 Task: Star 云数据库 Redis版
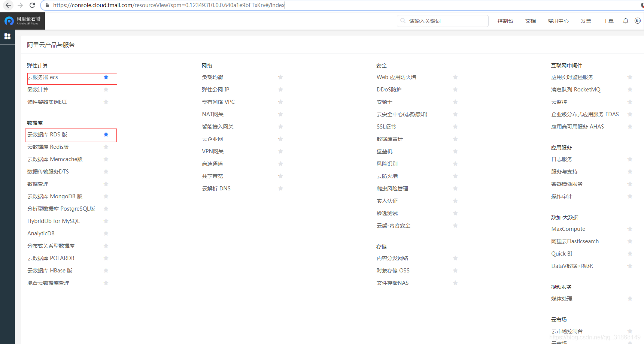(x=106, y=147)
